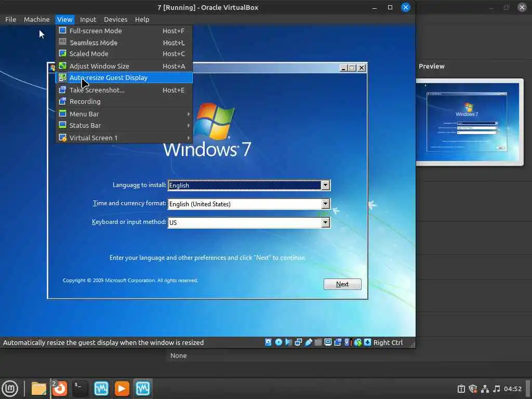Expand the Menu Bar submenu

pyautogui.click(x=124, y=114)
